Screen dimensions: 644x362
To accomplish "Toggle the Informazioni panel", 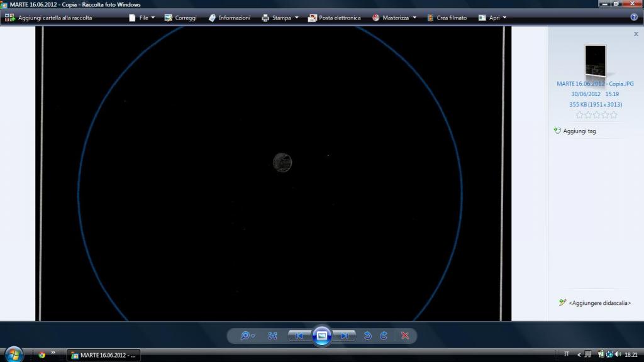I will click(x=230, y=18).
